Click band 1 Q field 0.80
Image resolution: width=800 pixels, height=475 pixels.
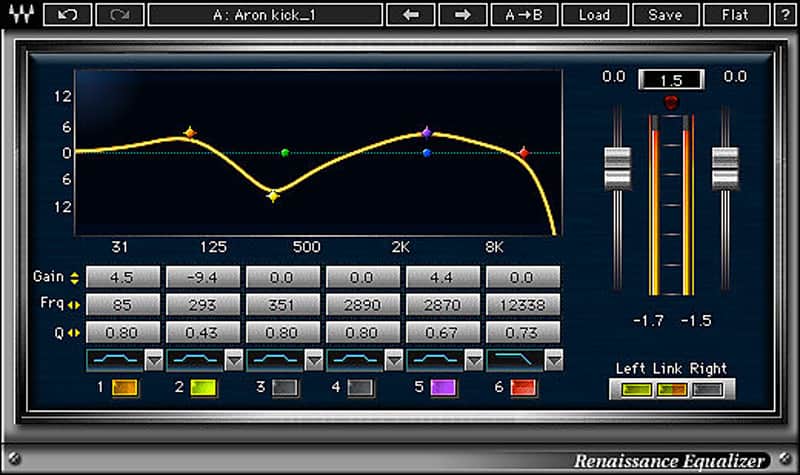pos(122,333)
